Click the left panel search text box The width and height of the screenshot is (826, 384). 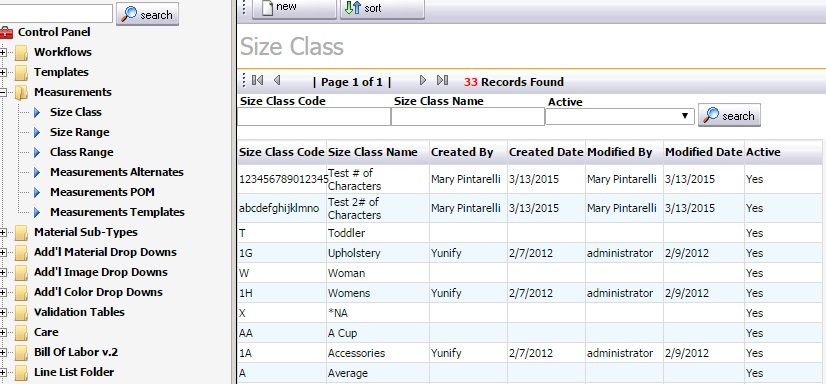coord(56,13)
